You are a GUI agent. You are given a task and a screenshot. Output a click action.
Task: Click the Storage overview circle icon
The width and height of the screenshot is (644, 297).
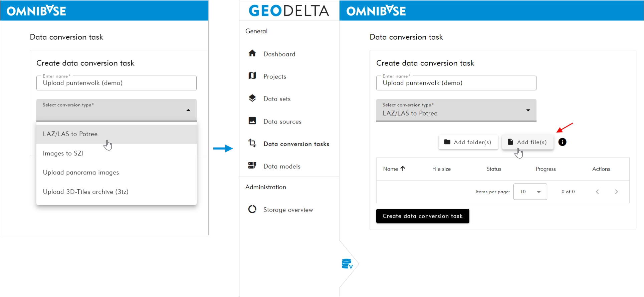click(x=252, y=209)
